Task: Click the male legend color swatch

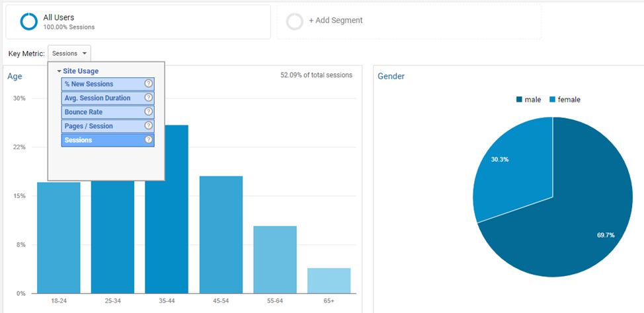Action: click(x=519, y=100)
